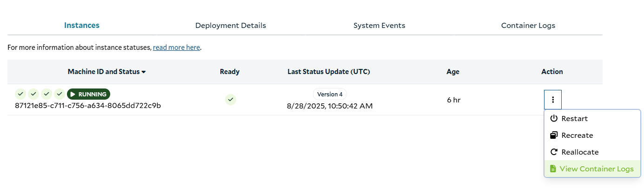Screen dimensions: 644x190
Task: Select the Instances tab
Action: [82, 25]
